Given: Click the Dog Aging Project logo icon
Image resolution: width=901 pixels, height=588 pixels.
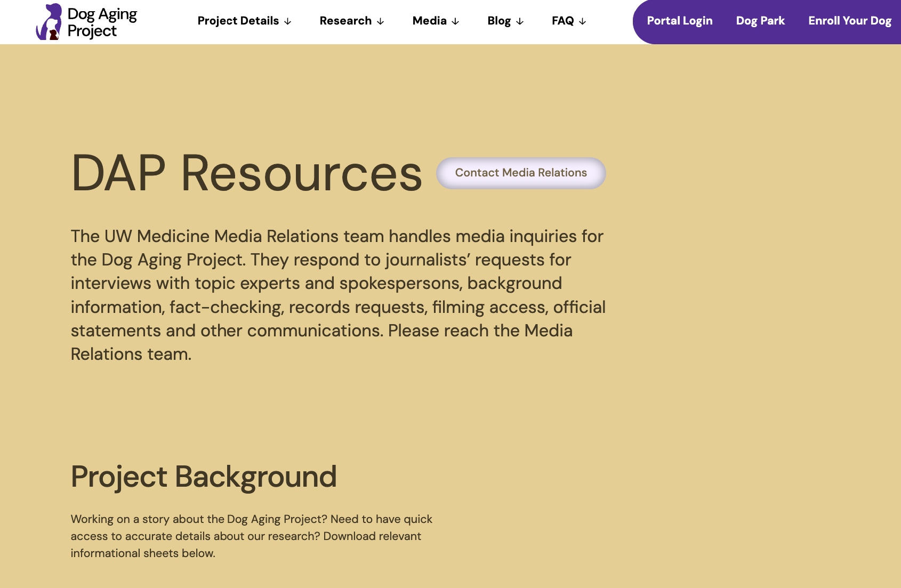Looking at the screenshot, I should pyautogui.click(x=49, y=22).
